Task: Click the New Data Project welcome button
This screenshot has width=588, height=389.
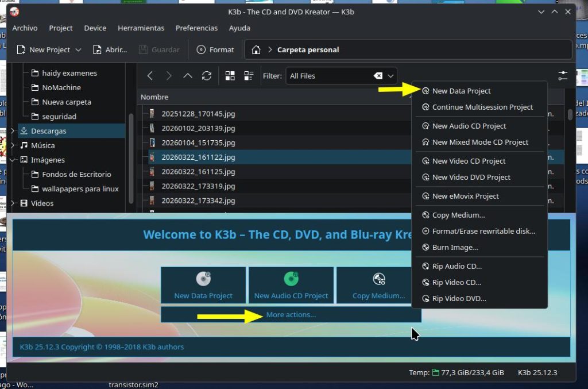Action: point(203,285)
